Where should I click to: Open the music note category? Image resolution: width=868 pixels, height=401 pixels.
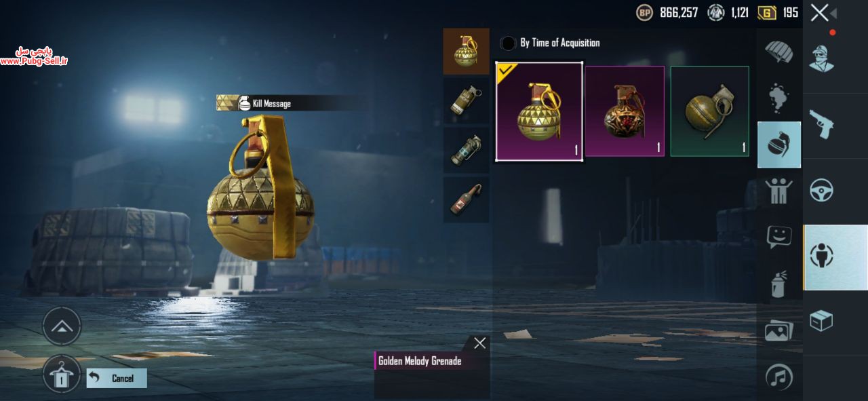click(x=778, y=377)
